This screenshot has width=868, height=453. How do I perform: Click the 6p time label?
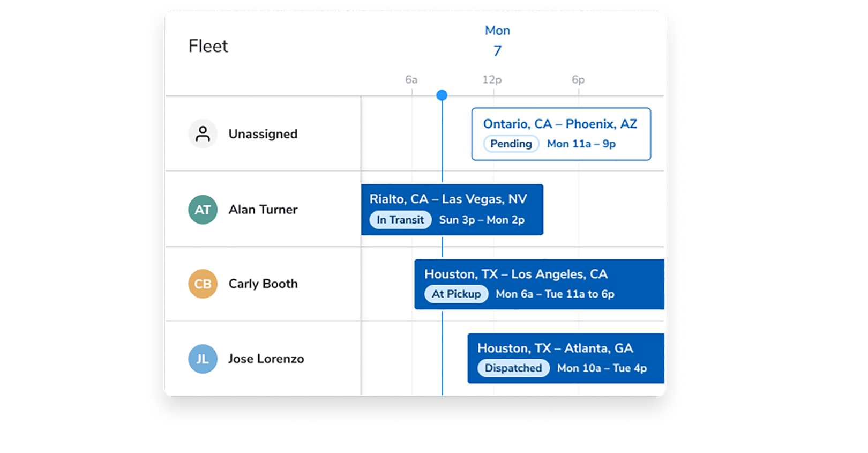coord(578,79)
